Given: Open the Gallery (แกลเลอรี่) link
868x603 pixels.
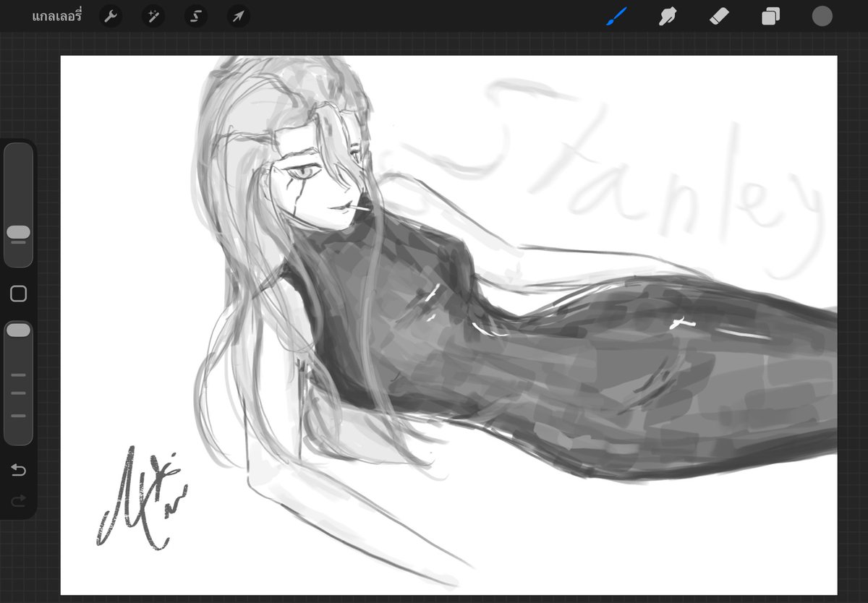Looking at the screenshot, I should click(x=57, y=16).
